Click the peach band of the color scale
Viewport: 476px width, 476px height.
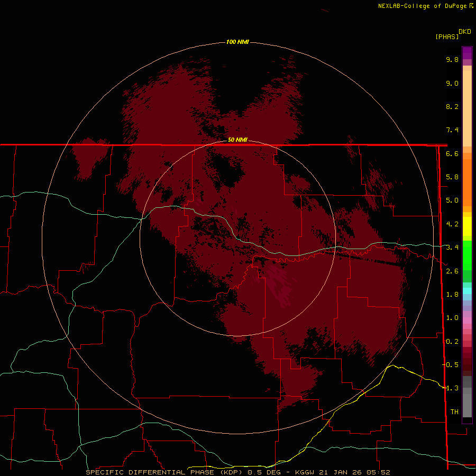(x=467, y=106)
